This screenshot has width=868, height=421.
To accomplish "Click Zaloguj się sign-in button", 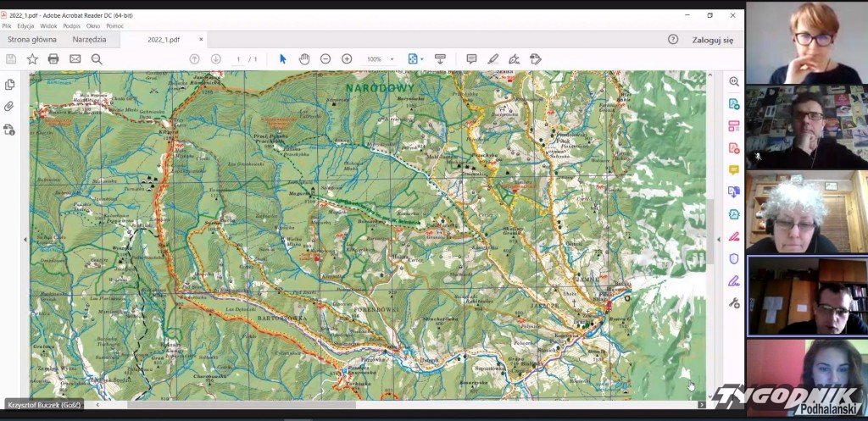I will [712, 40].
